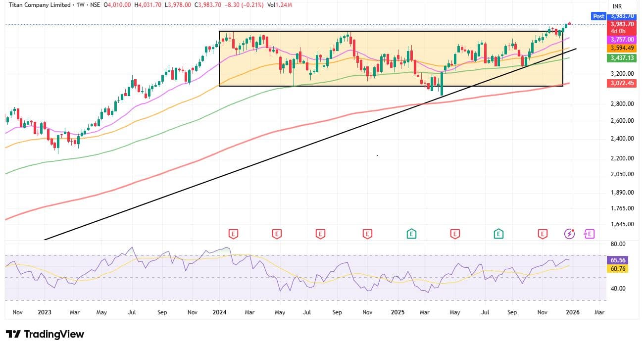The height and width of the screenshot is (349, 644).
Task: Click the 2026 year label on time axis
Action: pyautogui.click(x=573, y=313)
